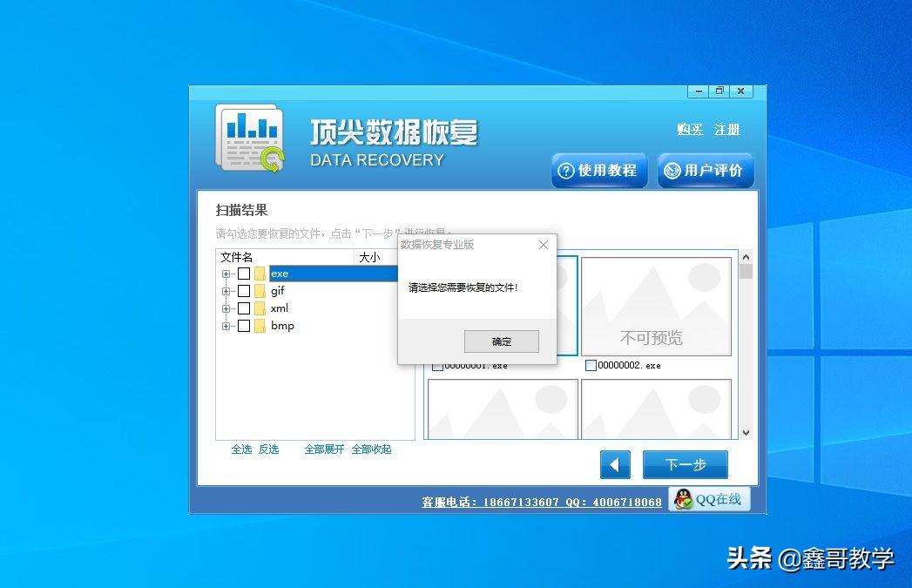Click the 大小 column header
Viewport: 912px width, 588px height.
[x=375, y=257]
